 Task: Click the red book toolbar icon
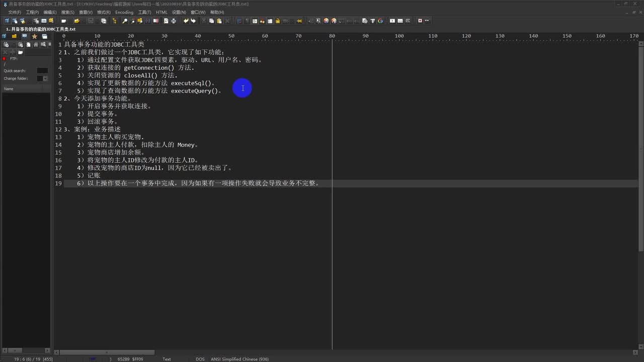coord(155,21)
